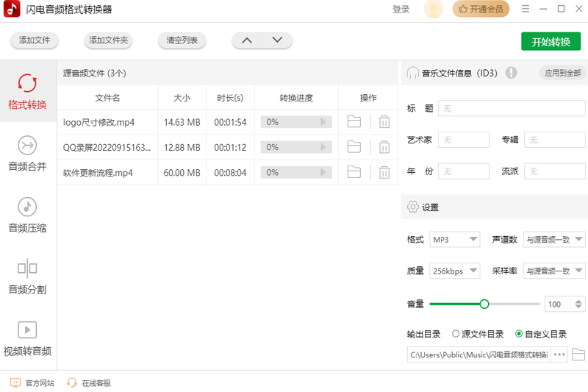Click the 专辑 album input field

click(x=555, y=140)
